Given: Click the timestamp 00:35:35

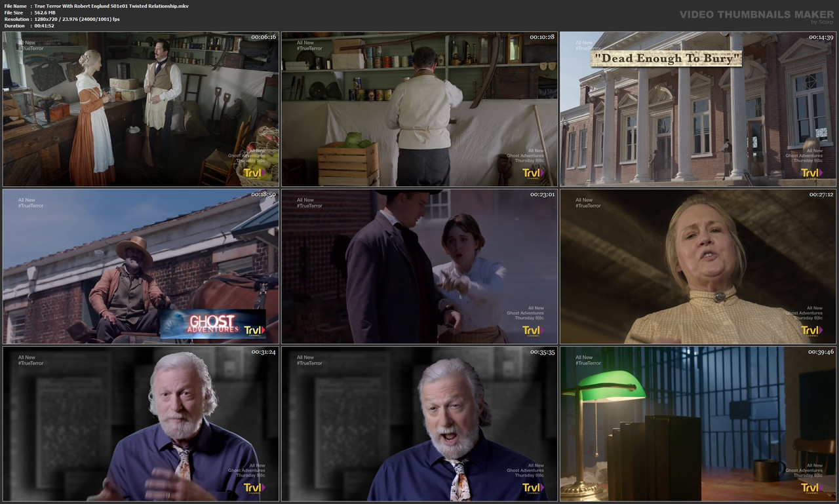Looking at the screenshot, I should coord(542,352).
